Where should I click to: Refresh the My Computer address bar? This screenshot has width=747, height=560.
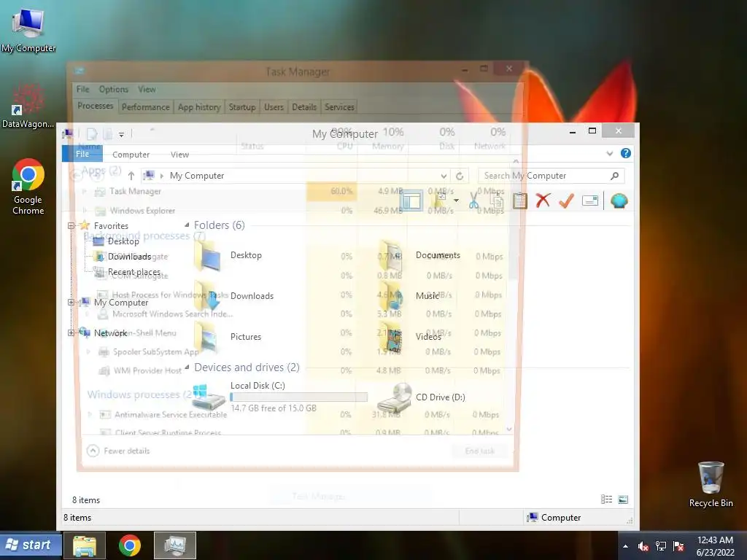[x=460, y=176]
